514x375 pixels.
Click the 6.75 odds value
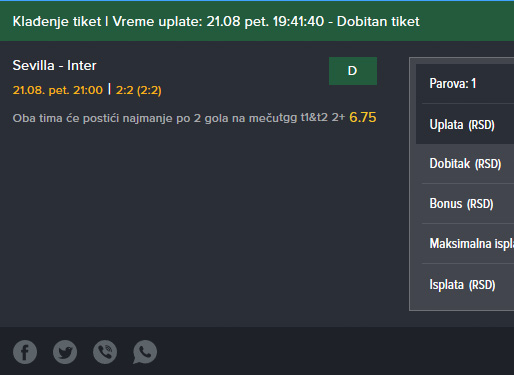click(363, 117)
